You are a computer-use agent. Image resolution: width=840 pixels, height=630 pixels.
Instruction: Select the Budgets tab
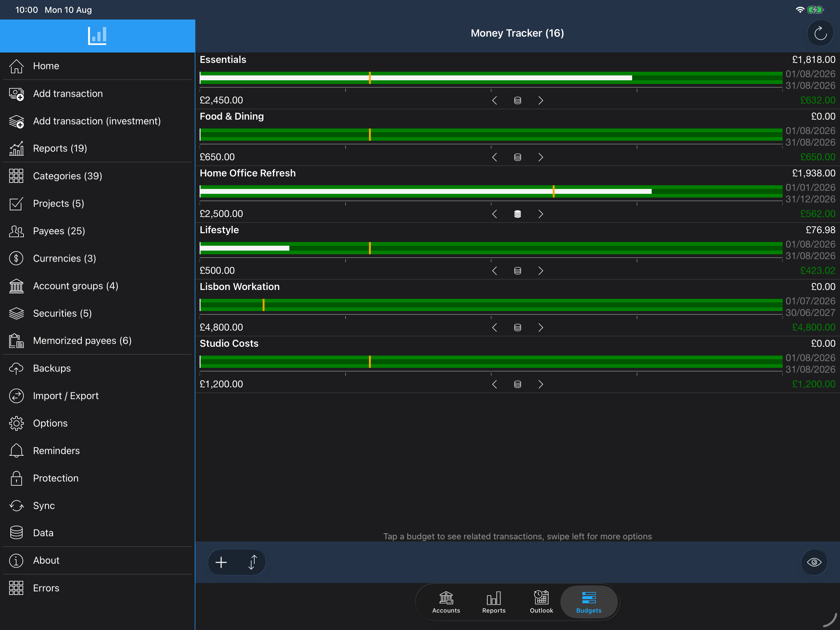click(x=588, y=602)
